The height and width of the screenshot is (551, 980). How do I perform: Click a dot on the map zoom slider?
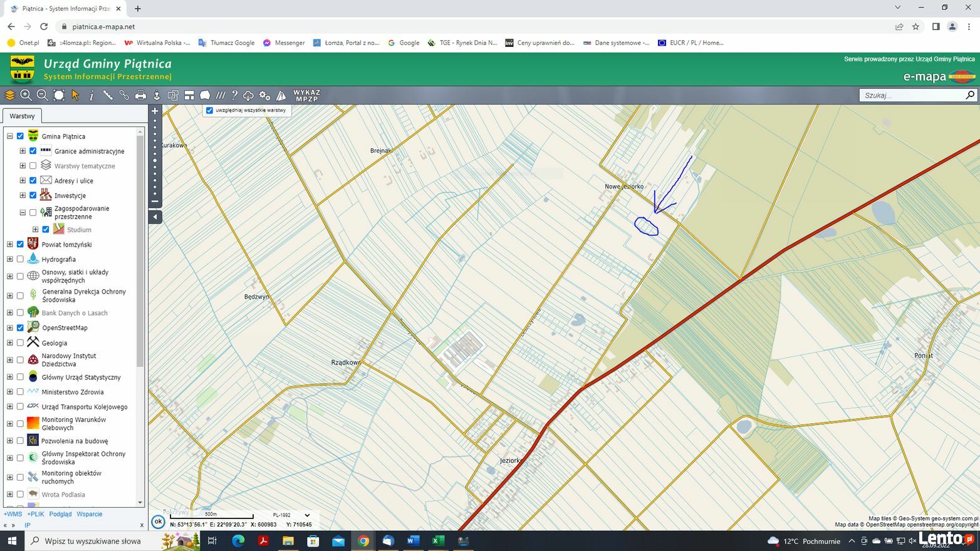155,160
